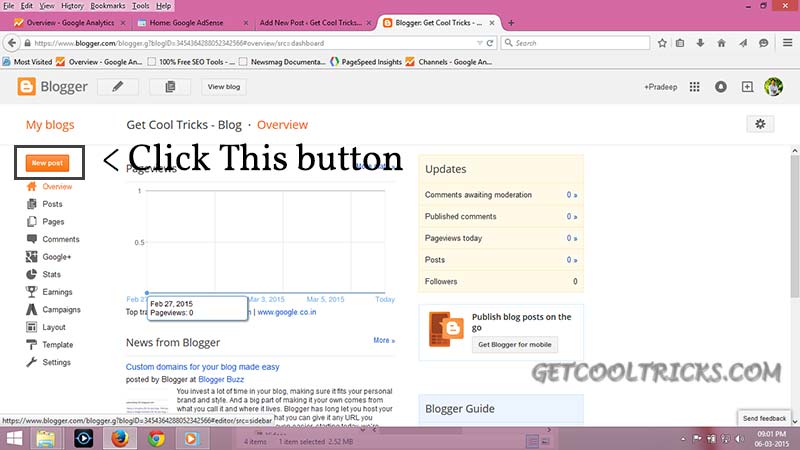Switch to Home: Google AdSense tab
800x450 pixels.
coord(191,23)
